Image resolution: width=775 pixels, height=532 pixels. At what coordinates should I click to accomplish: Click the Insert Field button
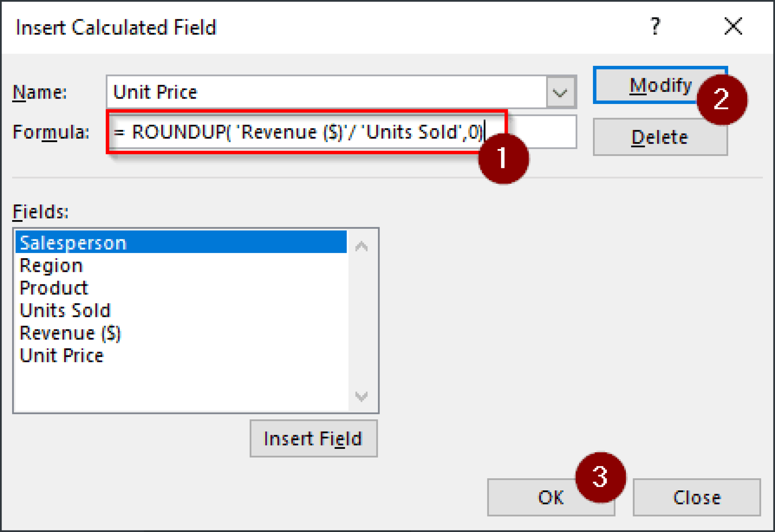[x=313, y=438]
